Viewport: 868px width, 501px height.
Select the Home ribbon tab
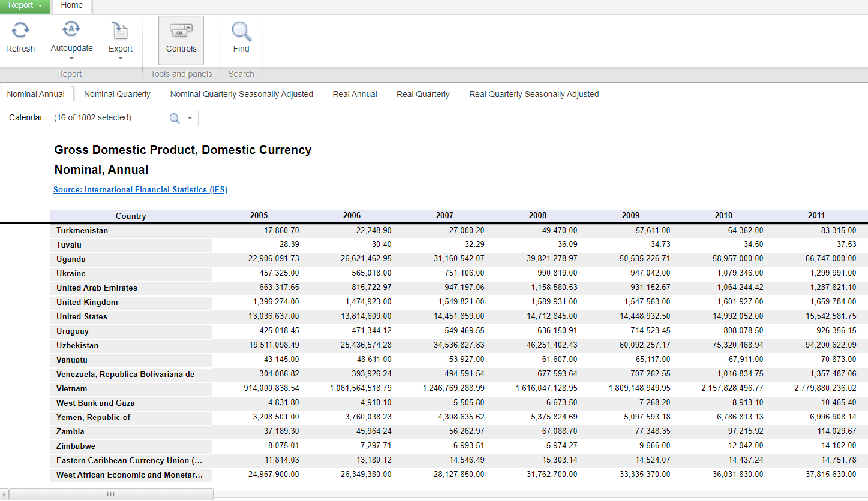point(72,5)
